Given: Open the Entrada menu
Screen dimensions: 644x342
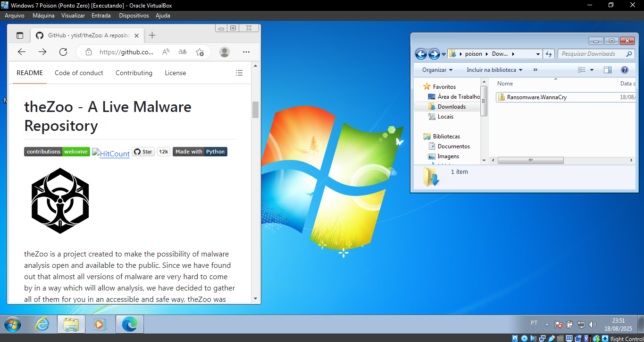Looking at the screenshot, I should click(x=101, y=16).
